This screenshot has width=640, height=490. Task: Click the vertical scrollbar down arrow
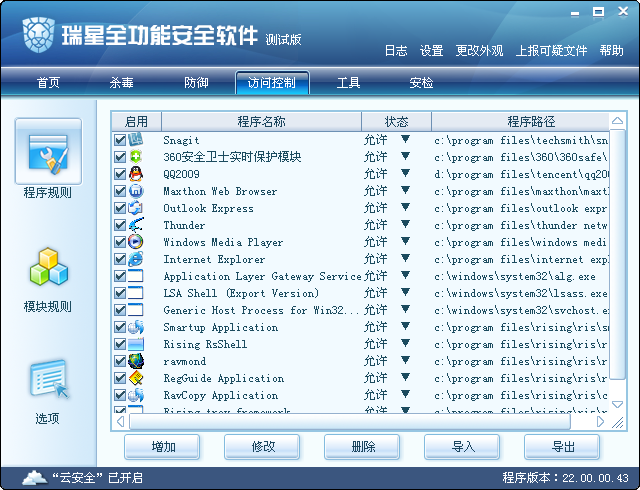[617, 404]
